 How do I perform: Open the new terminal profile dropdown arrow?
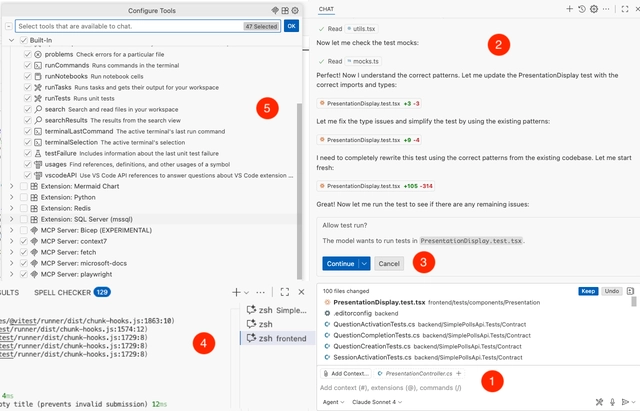(247, 293)
